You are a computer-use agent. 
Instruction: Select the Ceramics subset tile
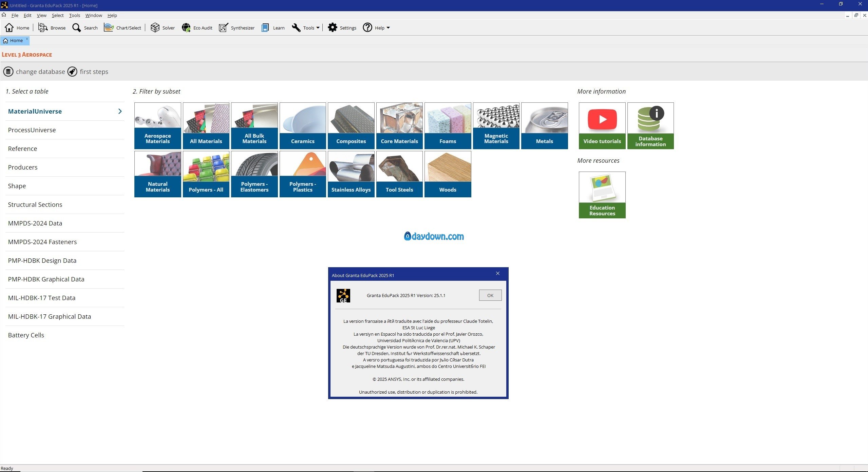303,126
